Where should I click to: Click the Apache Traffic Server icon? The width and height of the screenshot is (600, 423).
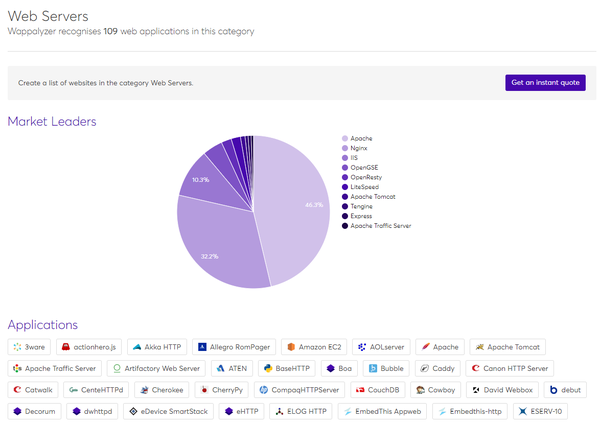(x=17, y=368)
